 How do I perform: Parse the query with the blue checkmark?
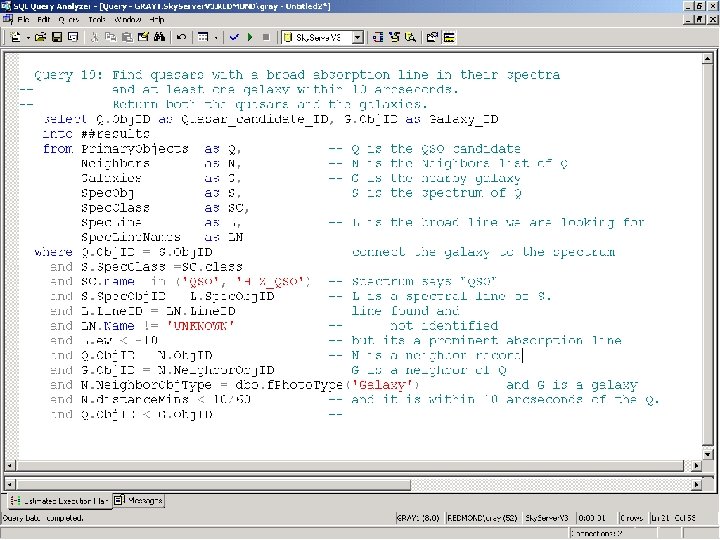[x=234, y=38]
